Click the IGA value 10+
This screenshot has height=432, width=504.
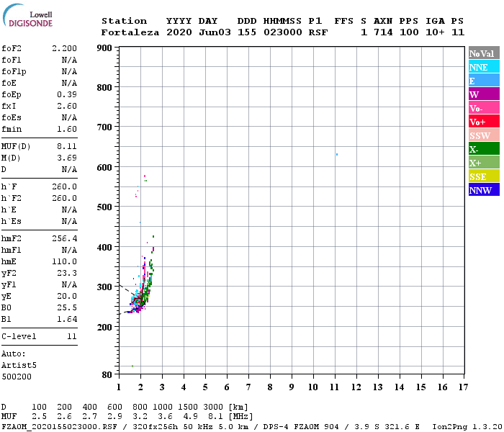point(435,32)
